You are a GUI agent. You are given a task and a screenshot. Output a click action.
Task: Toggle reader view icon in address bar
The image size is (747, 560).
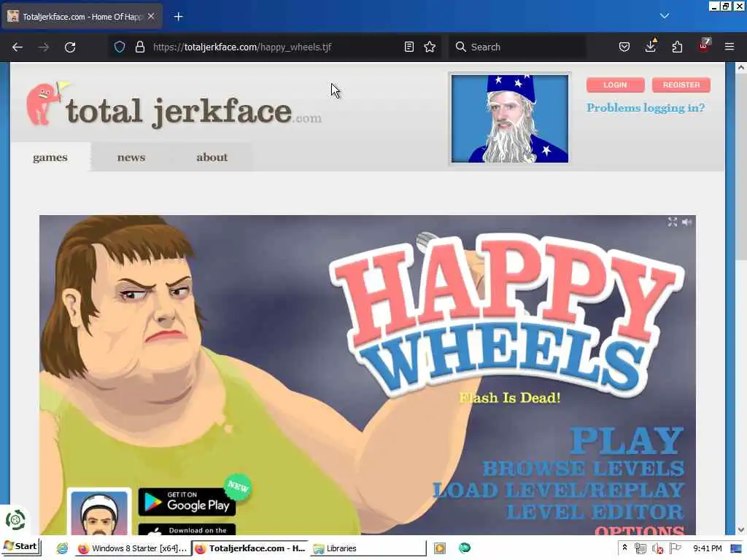(x=409, y=47)
